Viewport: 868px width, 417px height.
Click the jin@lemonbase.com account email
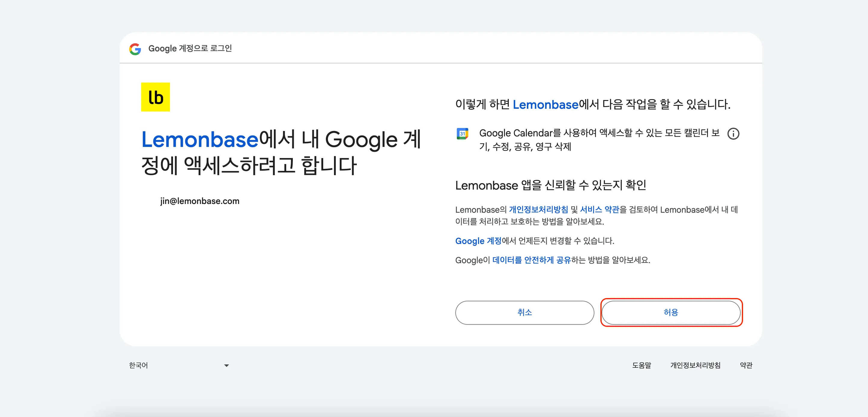coord(200,201)
